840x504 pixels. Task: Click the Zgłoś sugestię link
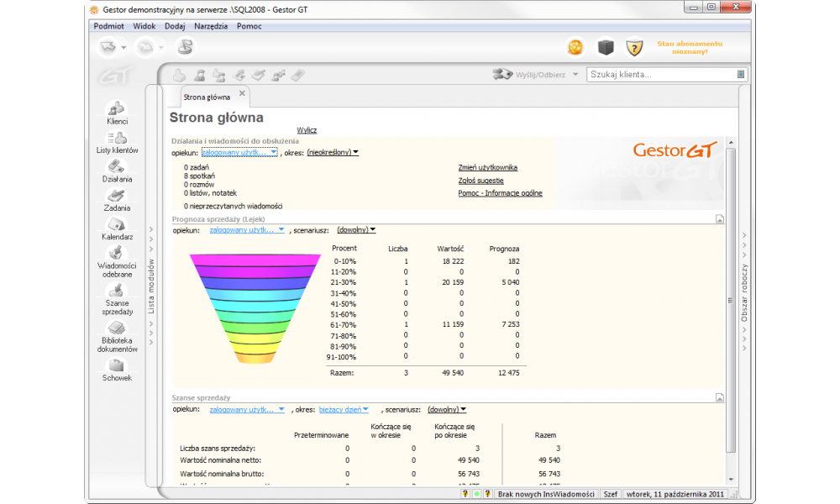point(481,181)
